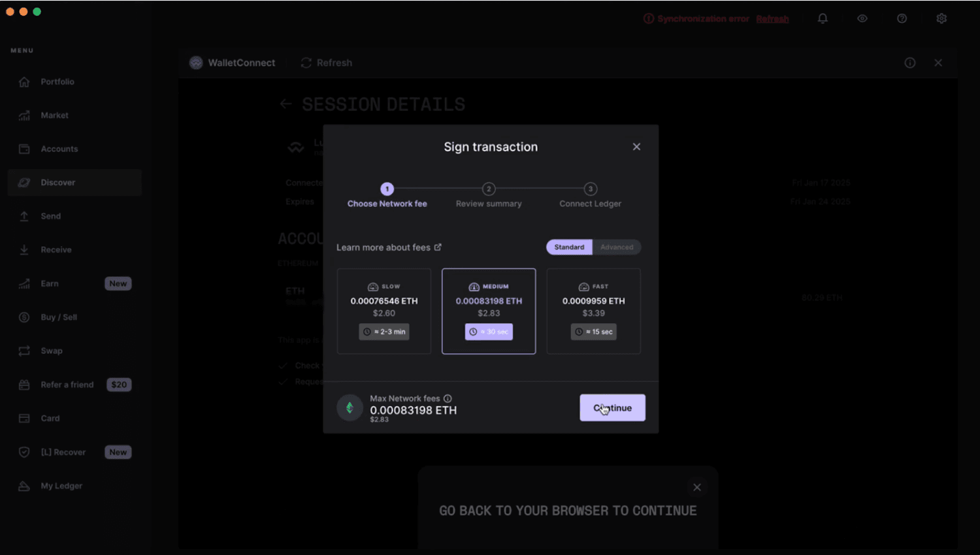
Task: Click the Refresh icon next to WalletConnect
Action: click(306, 63)
